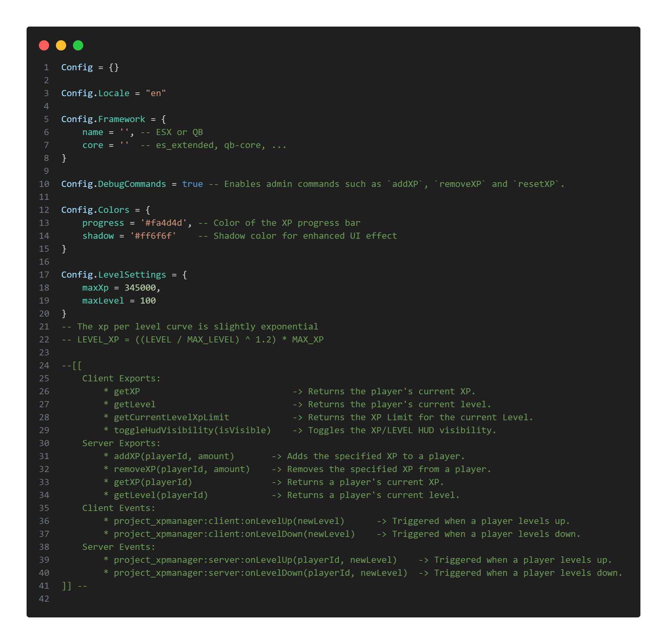This screenshot has height=644, width=667.
Task: Place cursor in empty core quotes
Action: point(124,145)
